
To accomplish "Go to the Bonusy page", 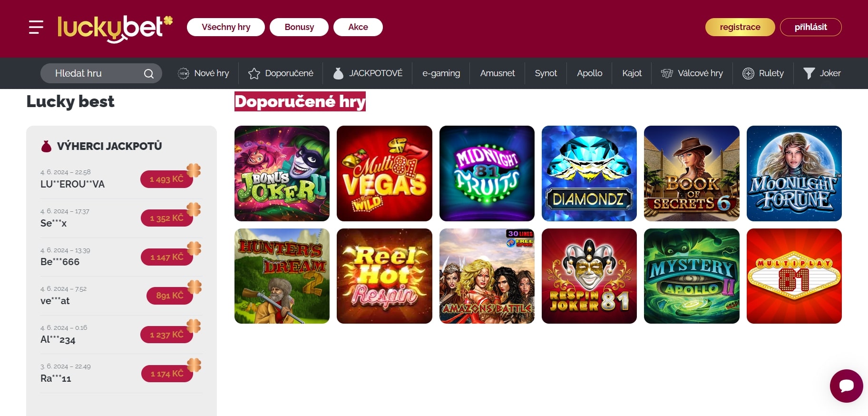I will (x=299, y=27).
